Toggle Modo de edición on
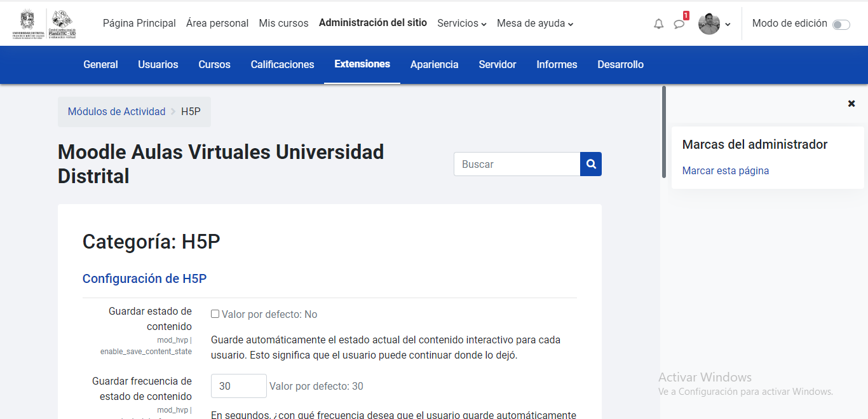Screen dimensions: 868x419 tap(841, 24)
